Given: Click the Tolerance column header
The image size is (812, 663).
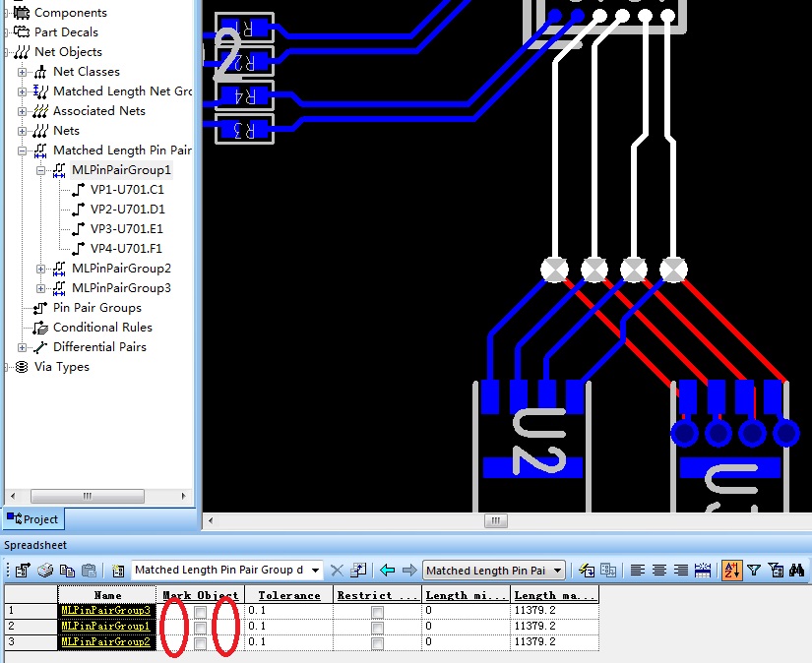Looking at the screenshot, I should 289,595.
